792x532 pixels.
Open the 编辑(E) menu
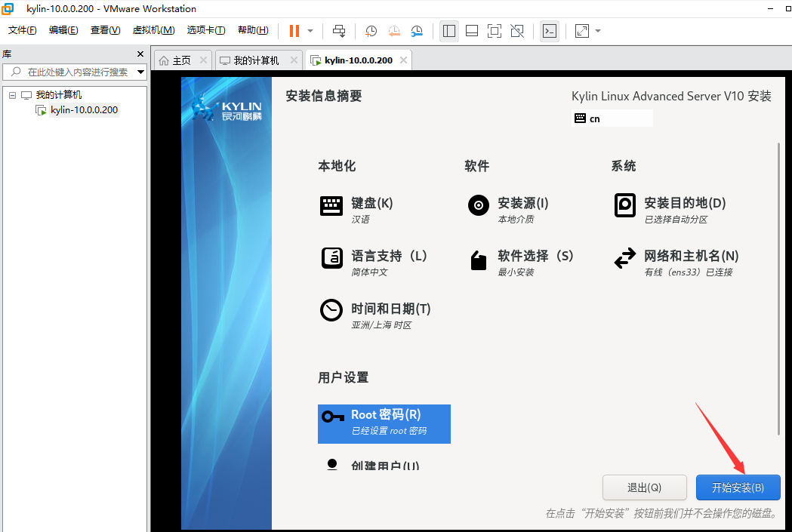click(x=63, y=30)
